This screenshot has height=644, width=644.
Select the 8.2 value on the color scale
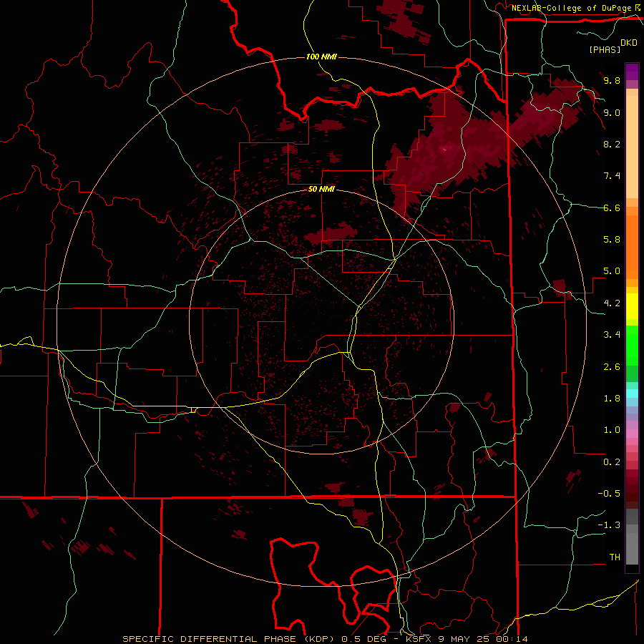click(x=612, y=144)
